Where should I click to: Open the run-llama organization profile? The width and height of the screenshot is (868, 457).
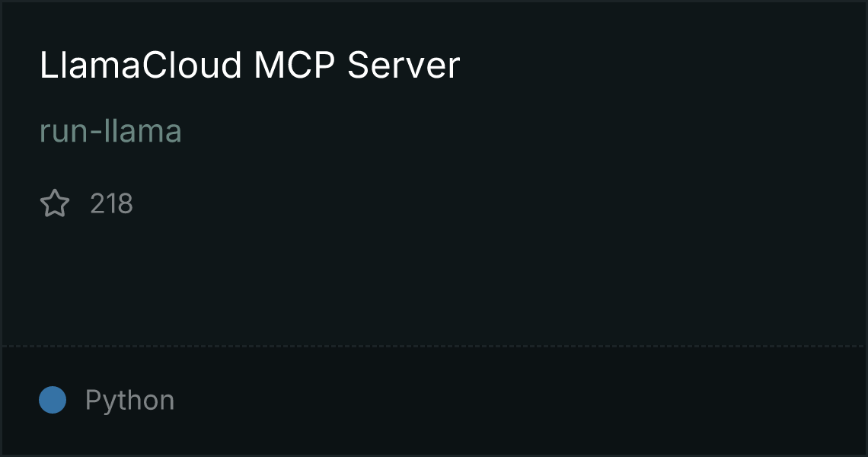coord(110,131)
